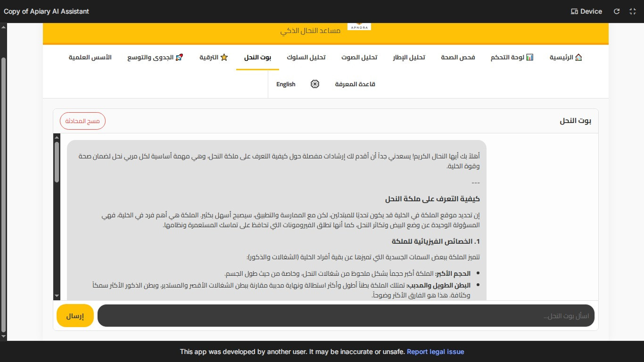Switch language by clicking English

pos(286,84)
